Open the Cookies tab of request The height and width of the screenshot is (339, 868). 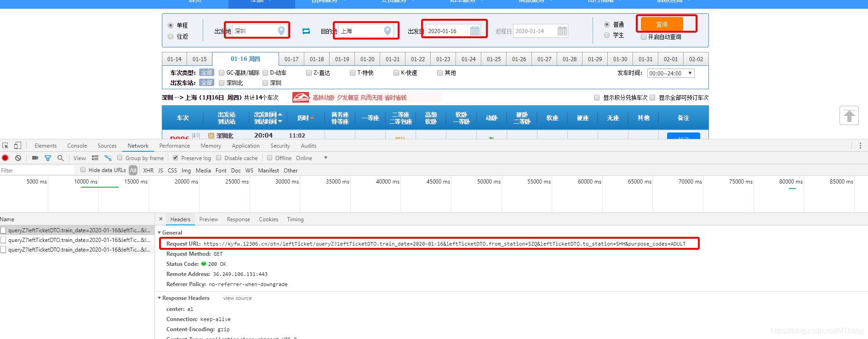coord(268,219)
